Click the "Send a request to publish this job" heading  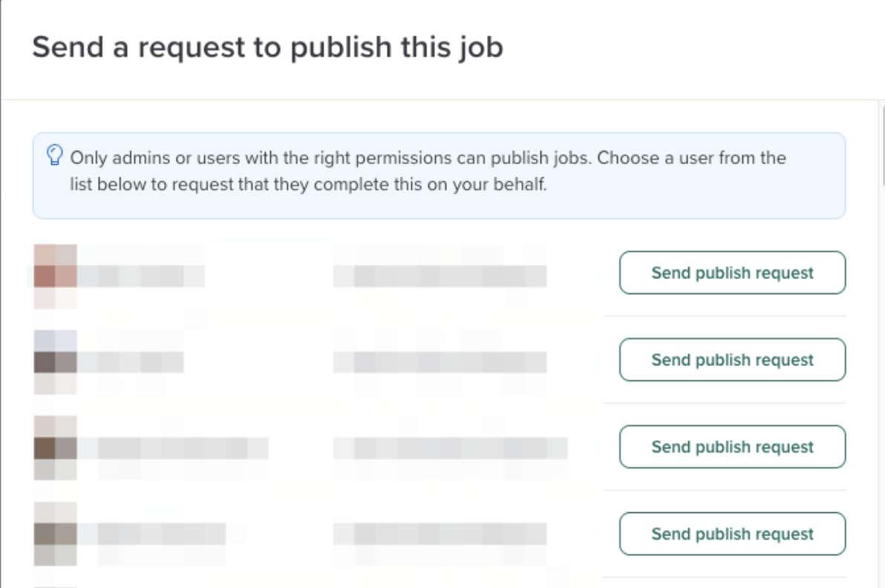268,48
